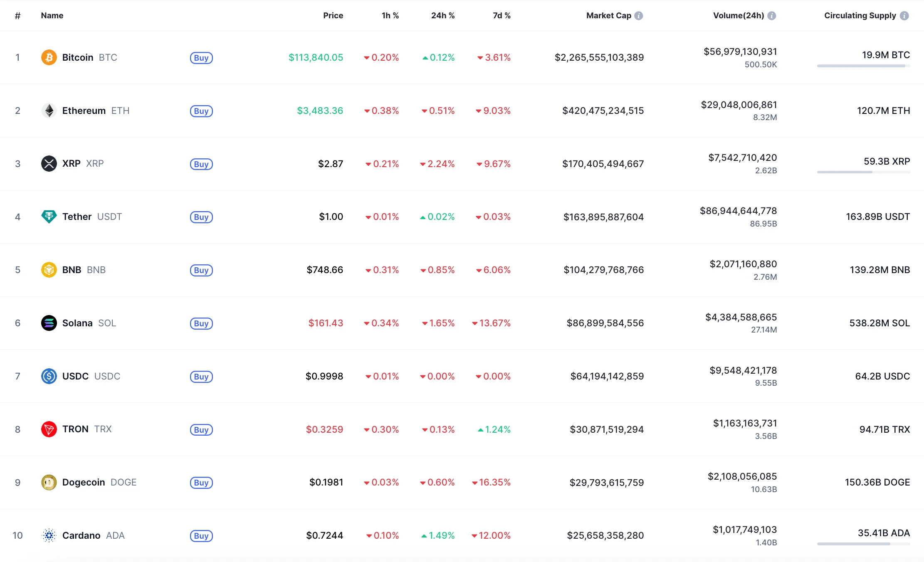Click the XRP logo icon
Viewport: 924px width, 562px height.
pos(49,163)
